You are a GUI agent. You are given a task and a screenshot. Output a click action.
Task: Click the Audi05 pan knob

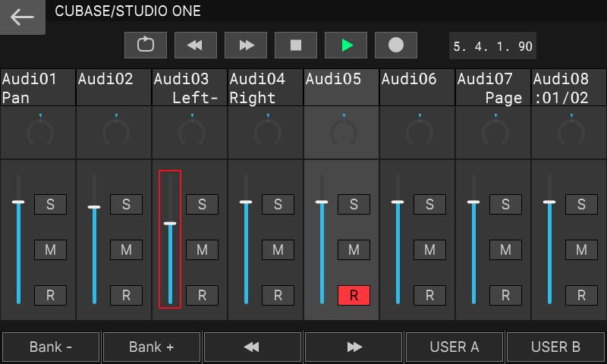[x=344, y=131]
